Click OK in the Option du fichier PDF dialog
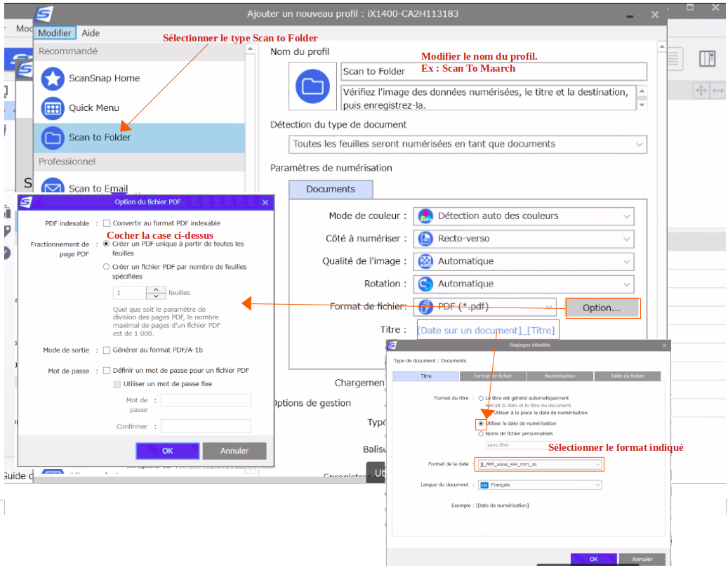The width and height of the screenshot is (728, 568). point(168,451)
